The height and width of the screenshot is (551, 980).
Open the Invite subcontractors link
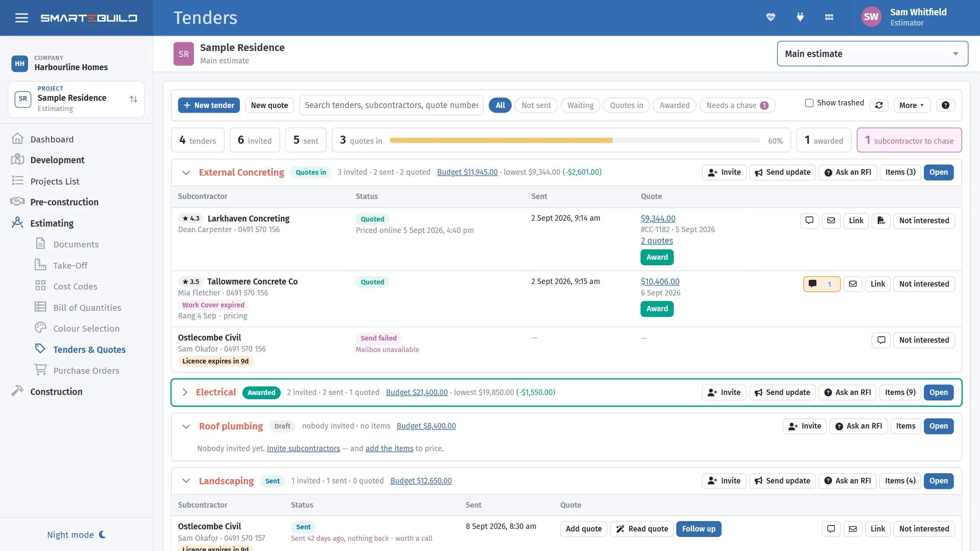pyautogui.click(x=303, y=449)
